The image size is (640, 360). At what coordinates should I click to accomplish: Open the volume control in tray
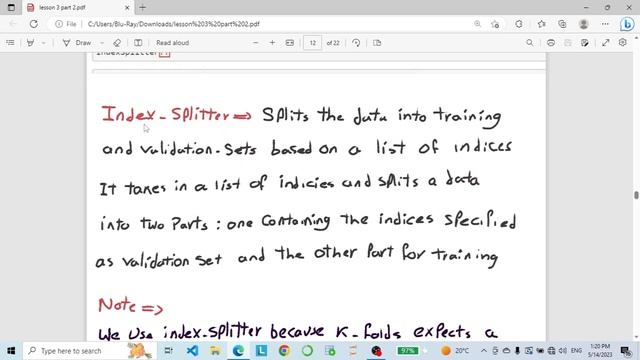[x=562, y=351]
